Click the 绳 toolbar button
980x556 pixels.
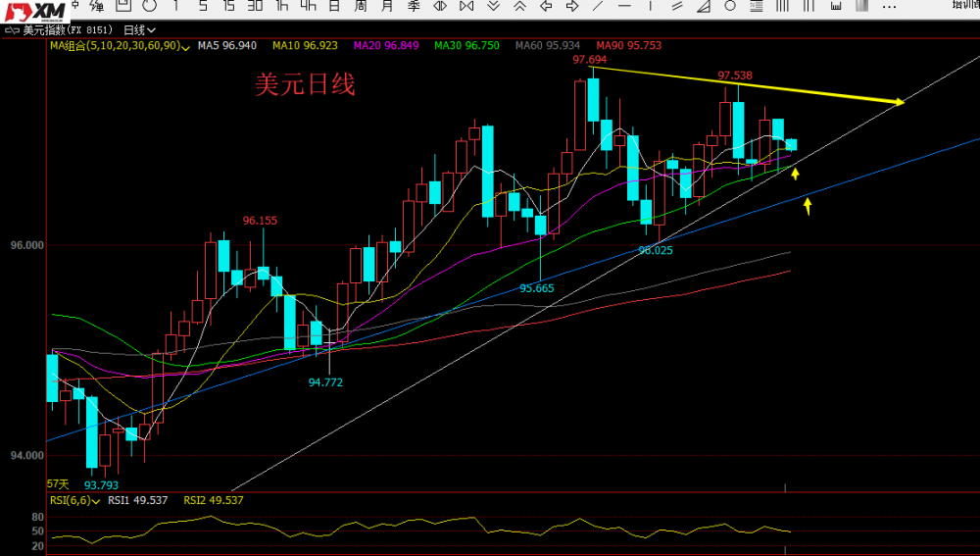[x=97, y=6]
